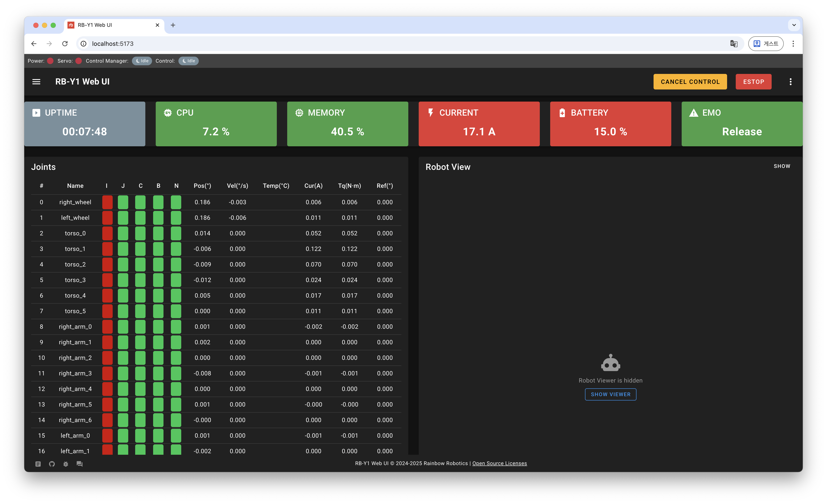Open the Open Source Licenses link
The height and width of the screenshot is (504, 827).
[x=499, y=463]
